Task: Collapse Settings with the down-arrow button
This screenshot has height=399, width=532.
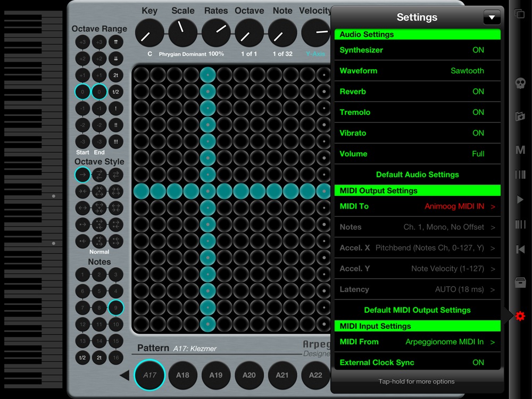Action: coord(492,17)
